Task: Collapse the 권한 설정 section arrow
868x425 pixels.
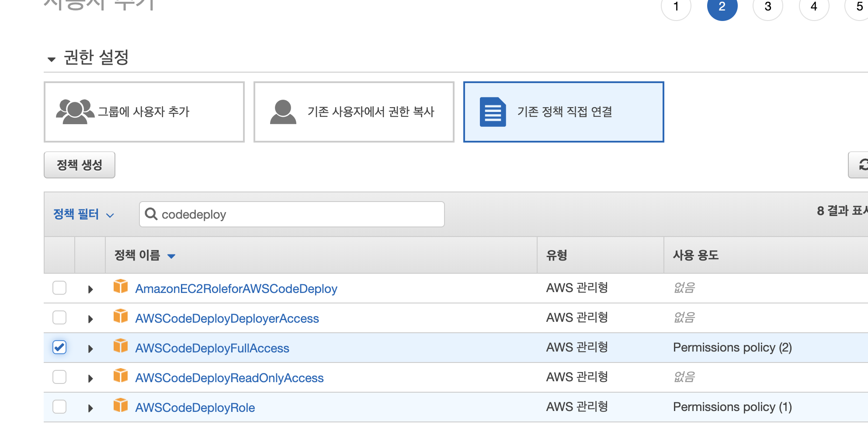Action: (x=52, y=59)
